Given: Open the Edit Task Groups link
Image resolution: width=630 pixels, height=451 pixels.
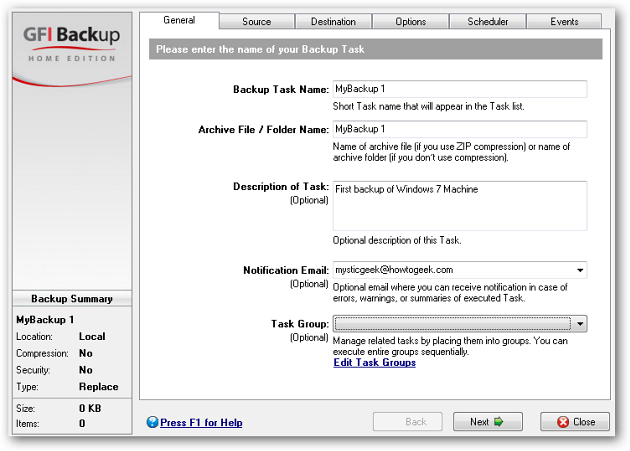Looking at the screenshot, I should (374, 363).
